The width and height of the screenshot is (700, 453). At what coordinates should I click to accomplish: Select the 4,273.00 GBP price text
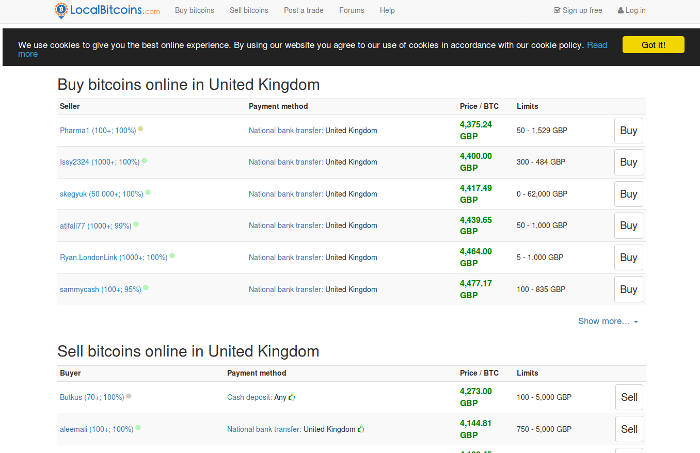pos(476,397)
